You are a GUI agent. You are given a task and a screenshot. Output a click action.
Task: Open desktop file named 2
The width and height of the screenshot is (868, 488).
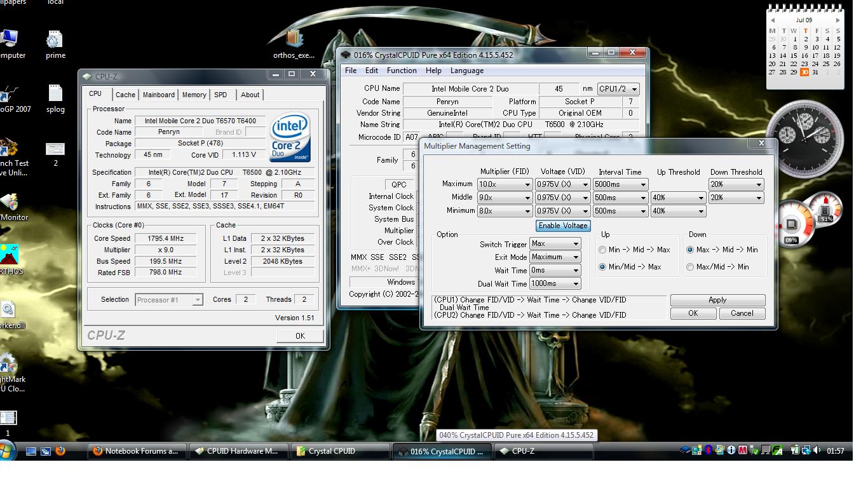tap(55, 154)
